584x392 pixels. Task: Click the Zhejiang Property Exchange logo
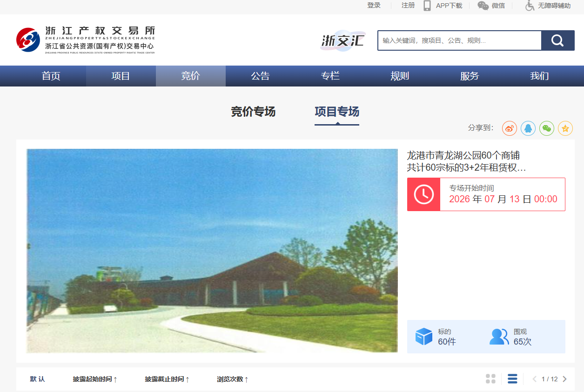86,40
